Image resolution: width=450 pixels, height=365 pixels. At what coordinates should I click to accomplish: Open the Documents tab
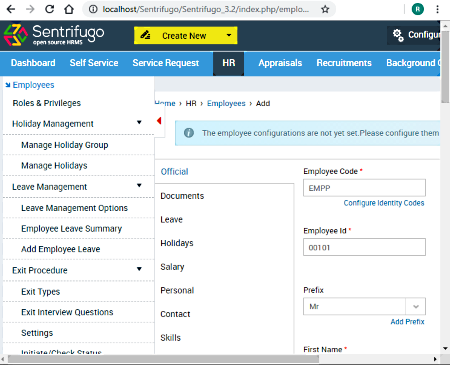pyautogui.click(x=182, y=196)
